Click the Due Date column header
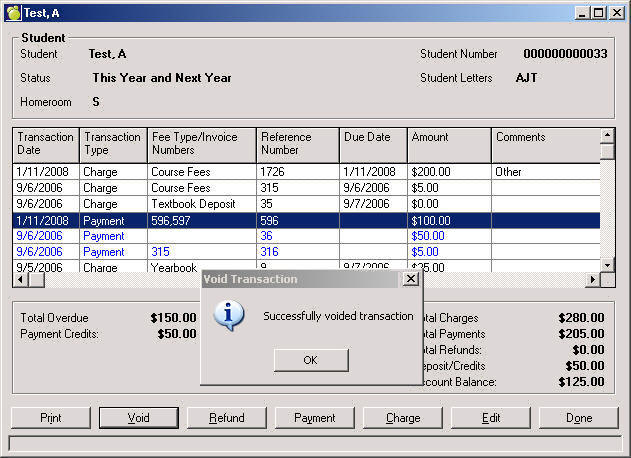Screen dimensions: 631x458 pyautogui.click(x=373, y=144)
